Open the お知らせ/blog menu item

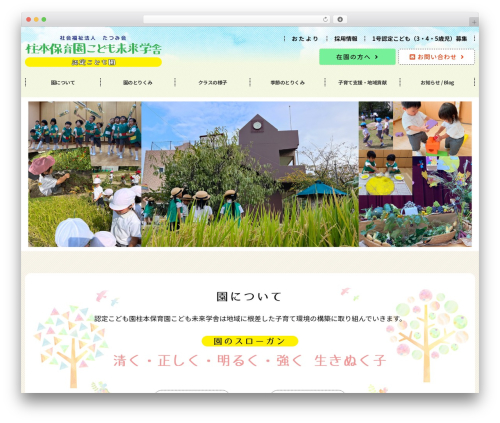[437, 82]
